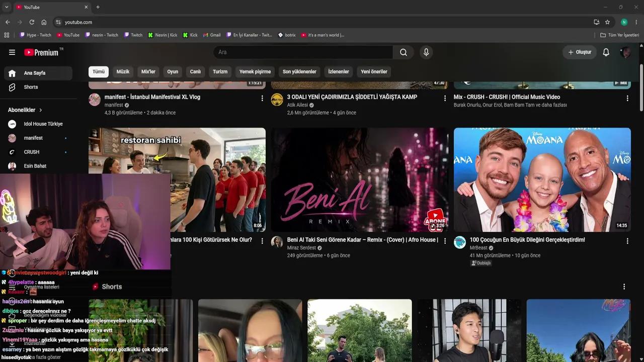Image resolution: width=644 pixels, height=362 pixels.
Task: Open a new browser tab
Action: click(98, 7)
